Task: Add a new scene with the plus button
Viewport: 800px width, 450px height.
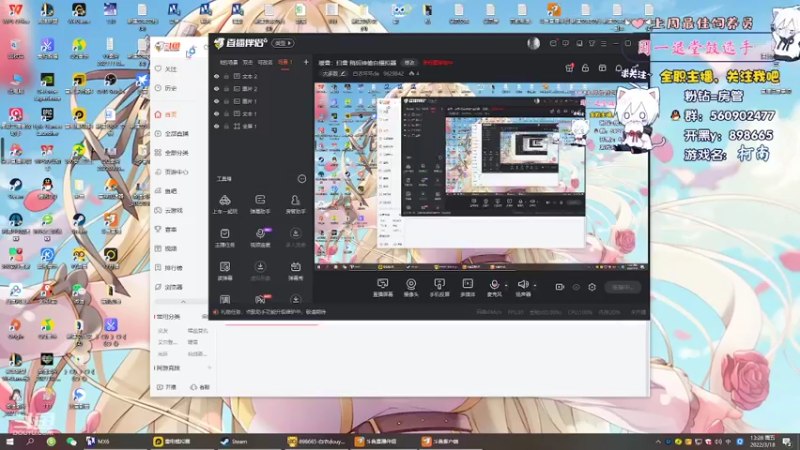Action: point(306,62)
